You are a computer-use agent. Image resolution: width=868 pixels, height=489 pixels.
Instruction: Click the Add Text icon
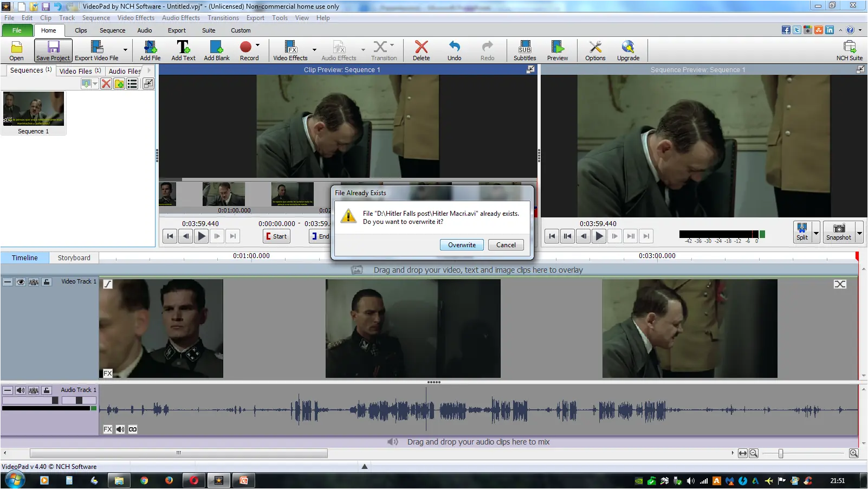coord(183,50)
